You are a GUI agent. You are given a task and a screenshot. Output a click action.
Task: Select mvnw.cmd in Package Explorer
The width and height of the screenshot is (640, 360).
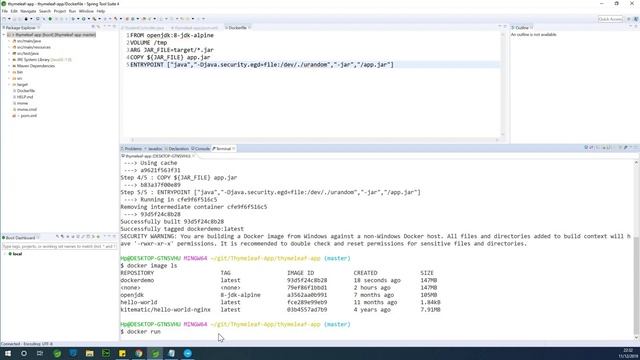(27, 109)
